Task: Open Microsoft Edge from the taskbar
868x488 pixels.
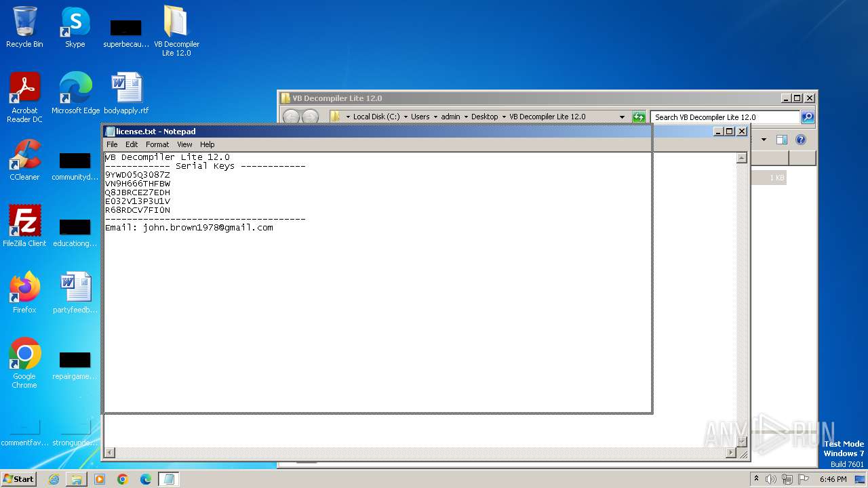Action: [x=146, y=479]
